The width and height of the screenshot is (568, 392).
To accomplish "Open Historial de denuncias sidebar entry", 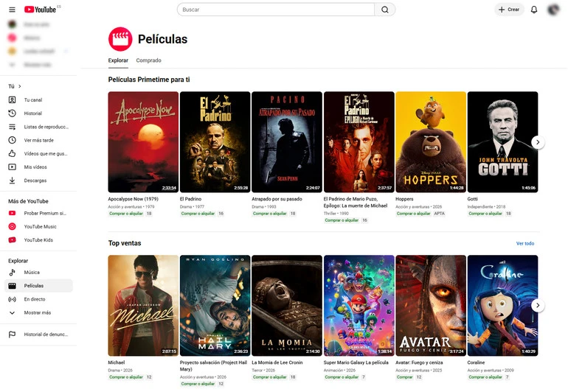I will point(39,335).
